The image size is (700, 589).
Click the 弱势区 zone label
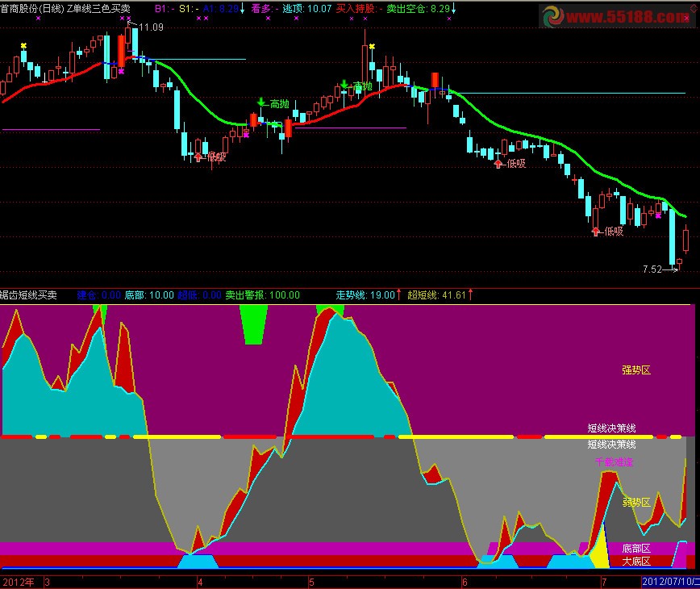click(636, 503)
